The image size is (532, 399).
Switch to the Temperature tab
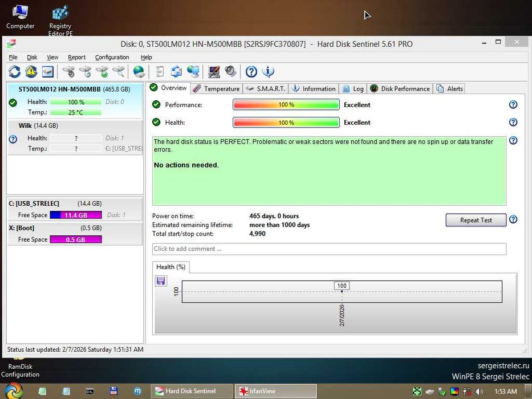[216, 88]
